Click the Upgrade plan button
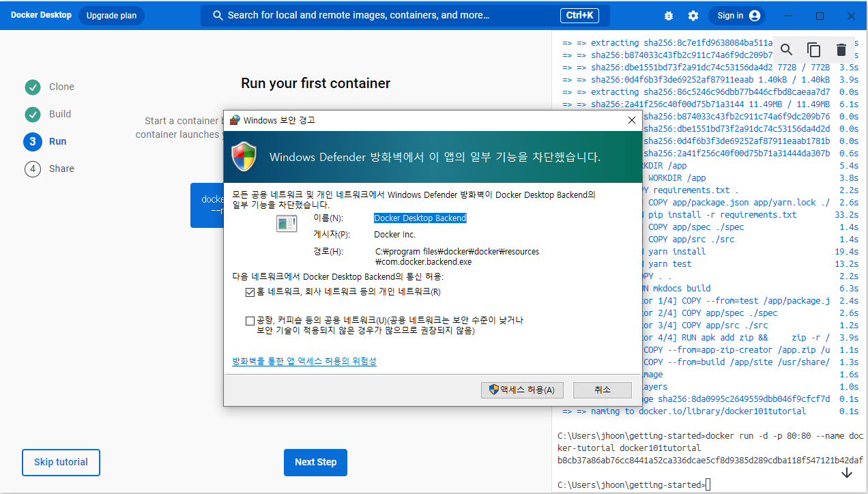 pos(111,16)
